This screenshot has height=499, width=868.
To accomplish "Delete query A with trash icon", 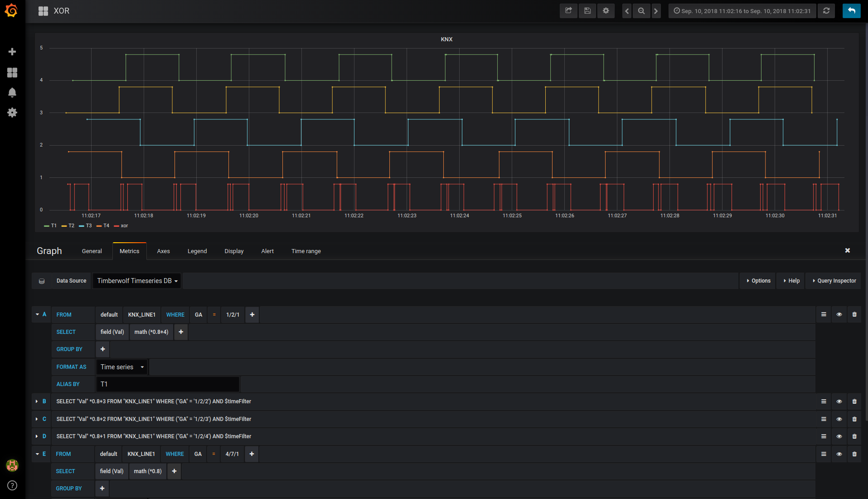I will click(854, 314).
